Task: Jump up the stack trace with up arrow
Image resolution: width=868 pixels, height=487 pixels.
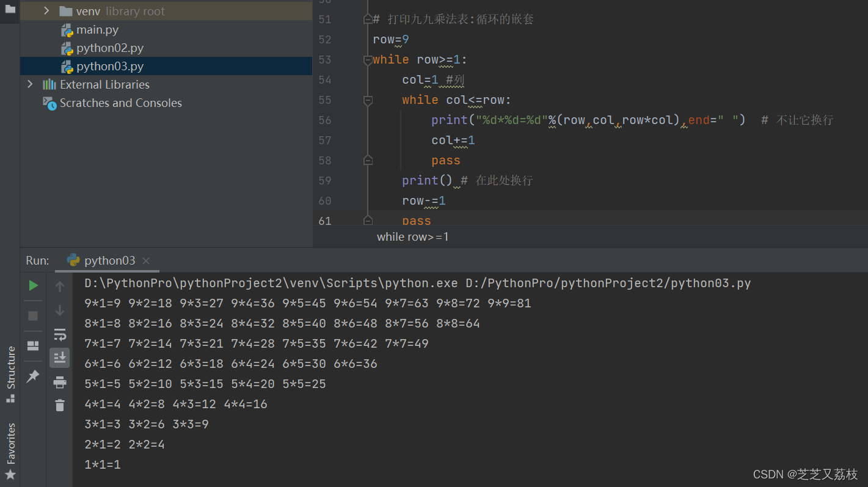Action: point(59,286)
